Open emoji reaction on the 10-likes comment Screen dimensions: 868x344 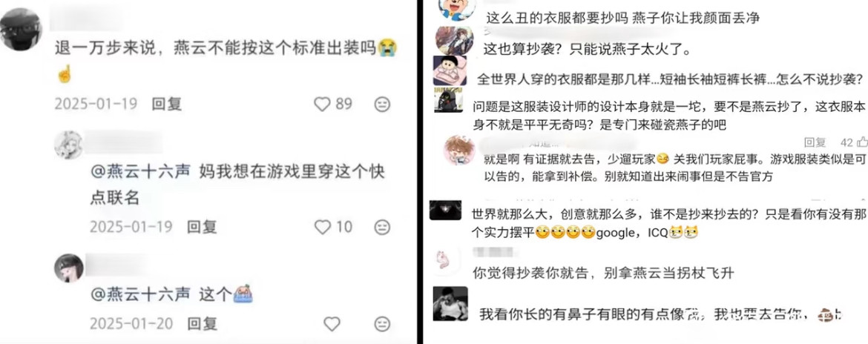click(382, 227)
